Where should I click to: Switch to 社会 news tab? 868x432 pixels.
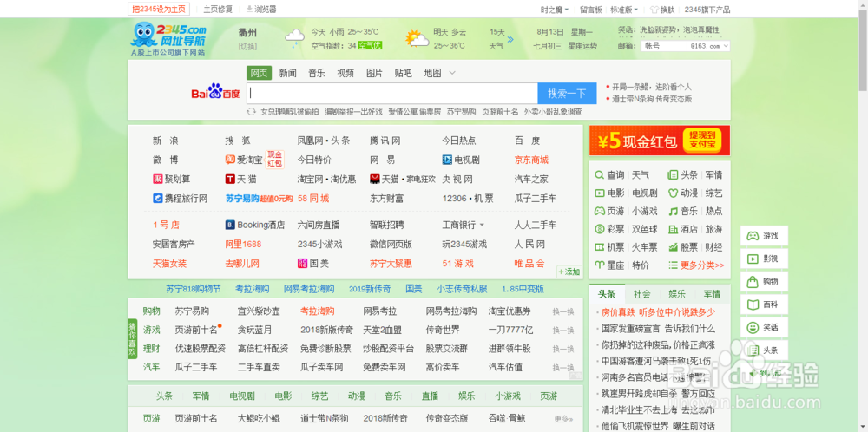(x=642, y=294)
